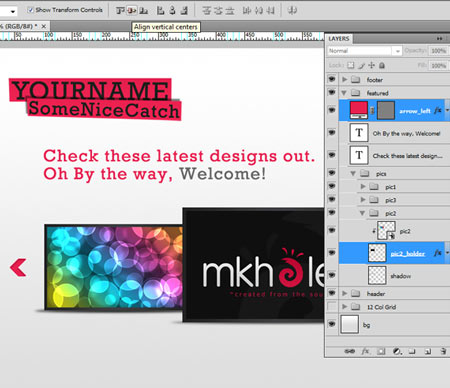Click the Distribute top edges icon
Image resolution: width=450 pixels, height=388 pixels.
click(x=207, y=11)
